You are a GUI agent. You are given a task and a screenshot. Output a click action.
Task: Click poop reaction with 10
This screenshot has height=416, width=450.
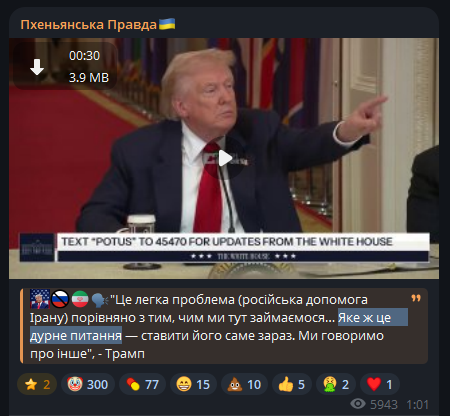pyautogui.click(x=244, y=384)
